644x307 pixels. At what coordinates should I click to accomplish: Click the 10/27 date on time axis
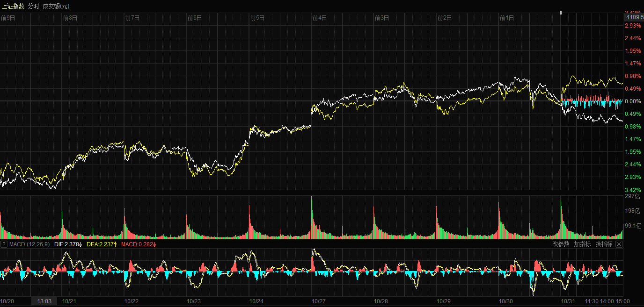click(318, 301)
